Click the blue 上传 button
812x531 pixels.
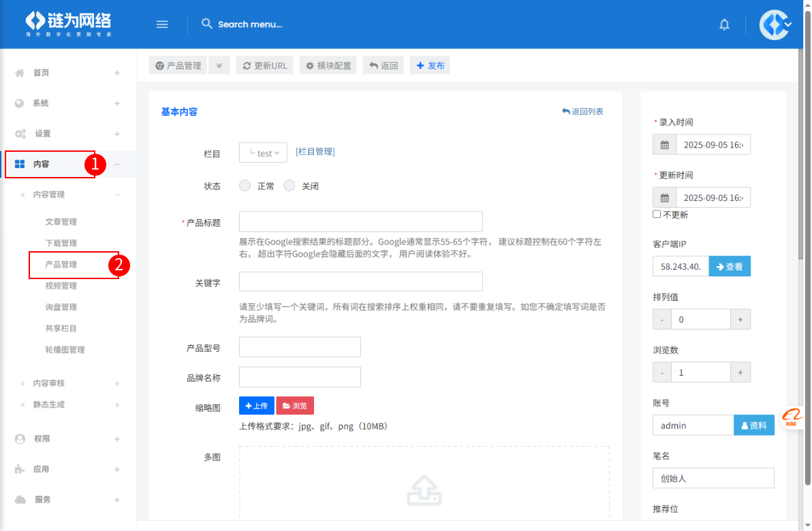[257, 406]
